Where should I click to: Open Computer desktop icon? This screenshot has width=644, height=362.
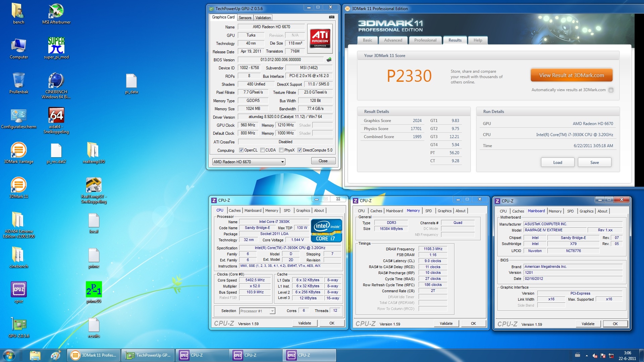coord(18,48)
